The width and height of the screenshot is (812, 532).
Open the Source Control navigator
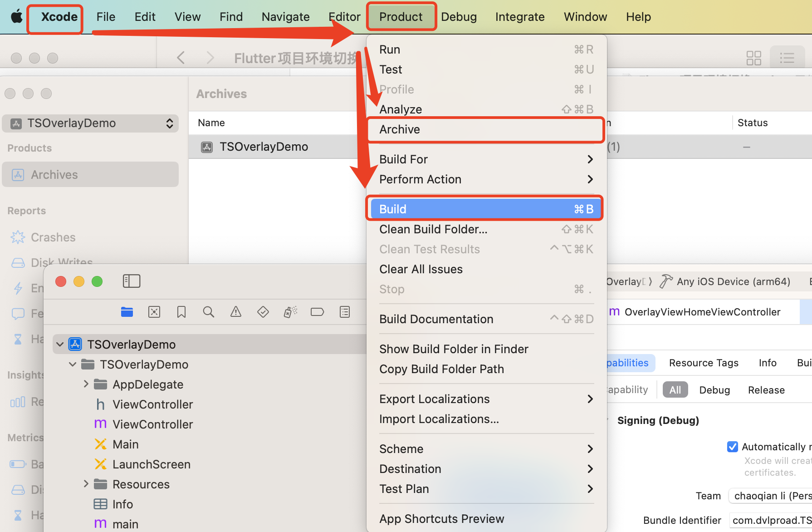(154, 312)
